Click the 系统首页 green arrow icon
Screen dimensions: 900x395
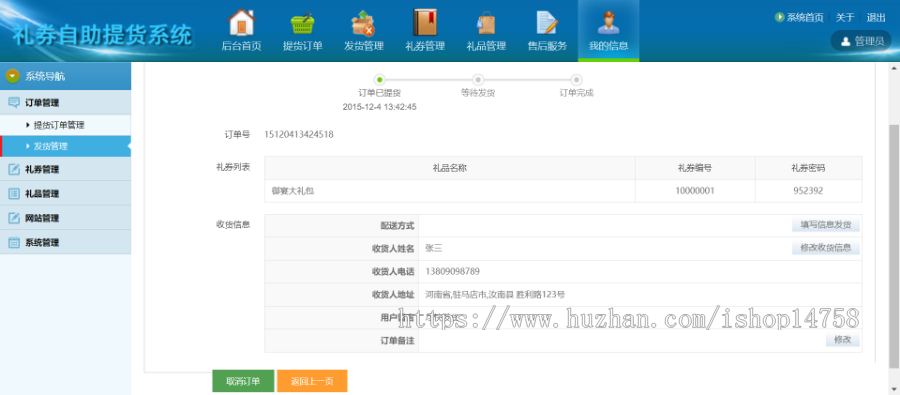click(x=779, y=17)
